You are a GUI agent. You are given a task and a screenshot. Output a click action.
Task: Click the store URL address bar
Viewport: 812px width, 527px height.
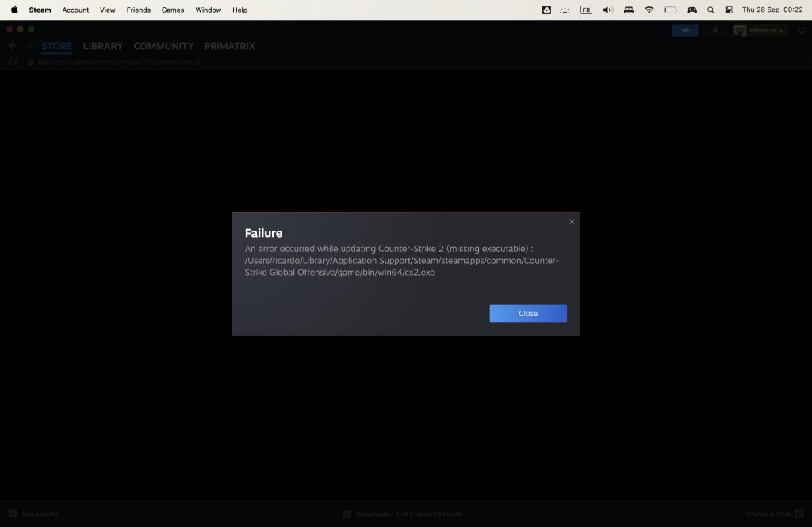tap(119, 62)
